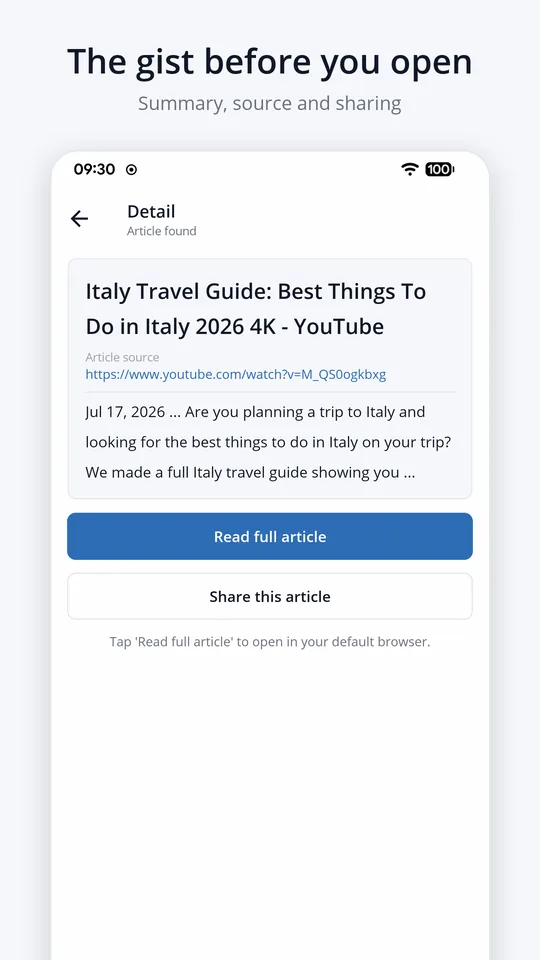Tap the circular recording icon beside the time

(131, 170)
